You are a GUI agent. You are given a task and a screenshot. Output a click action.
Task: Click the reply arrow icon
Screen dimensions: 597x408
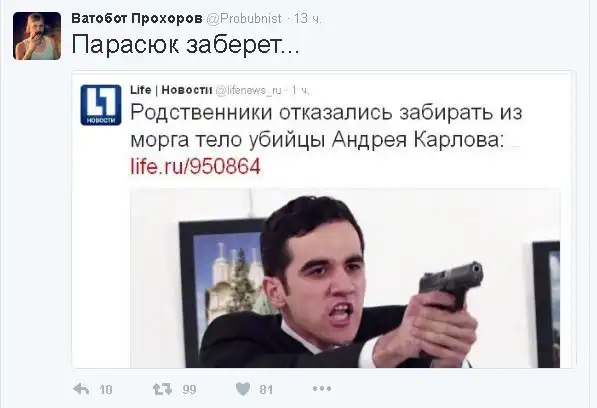(81, 389)
